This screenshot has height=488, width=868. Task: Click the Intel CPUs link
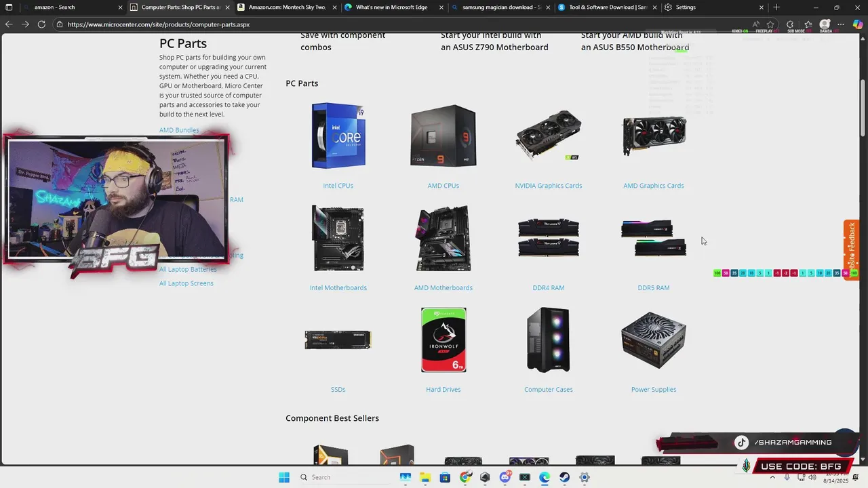coord(338,186)
